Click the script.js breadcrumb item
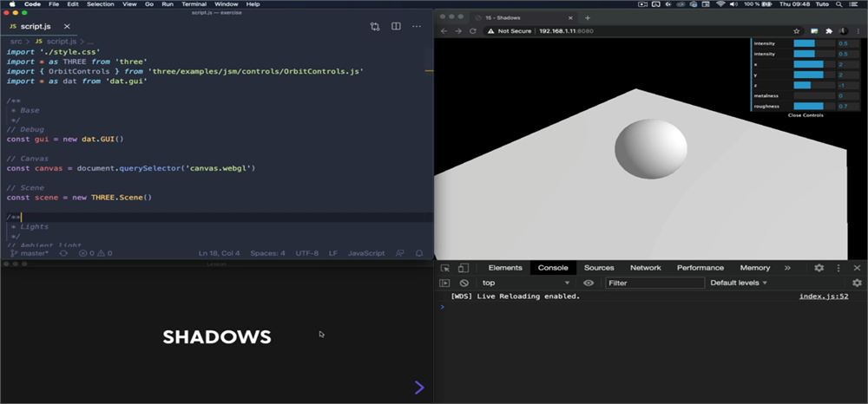The image size is (868, 404). 56,42
